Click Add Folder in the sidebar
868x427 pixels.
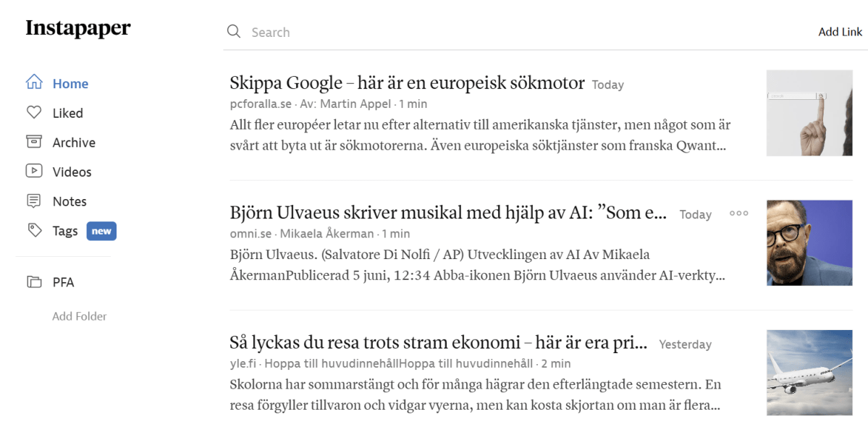(79, 316)
